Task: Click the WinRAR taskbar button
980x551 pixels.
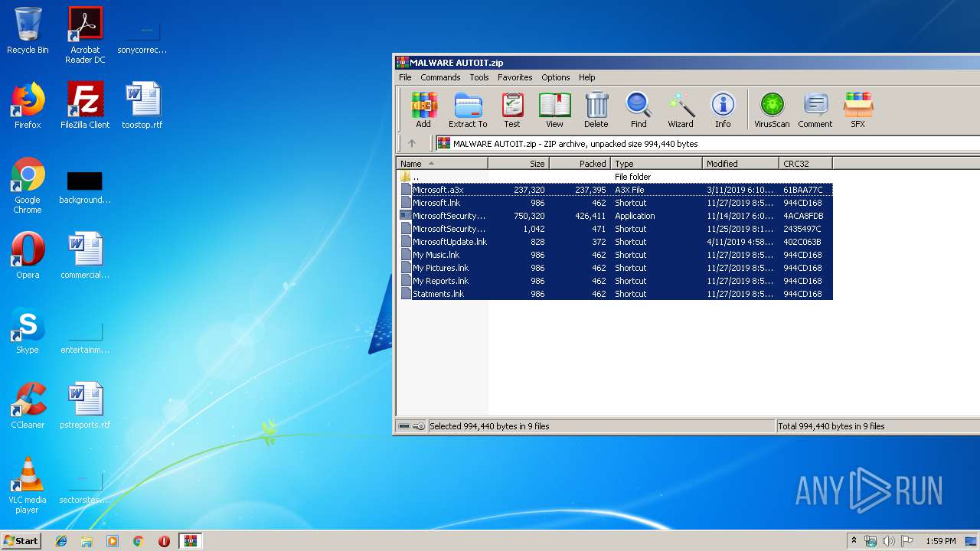Action: pos(190,541)
